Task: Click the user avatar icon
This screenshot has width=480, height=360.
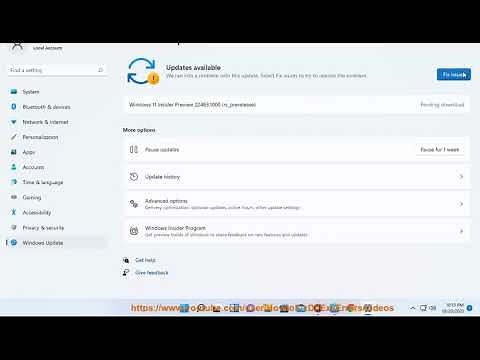Action: coord(17,47)
